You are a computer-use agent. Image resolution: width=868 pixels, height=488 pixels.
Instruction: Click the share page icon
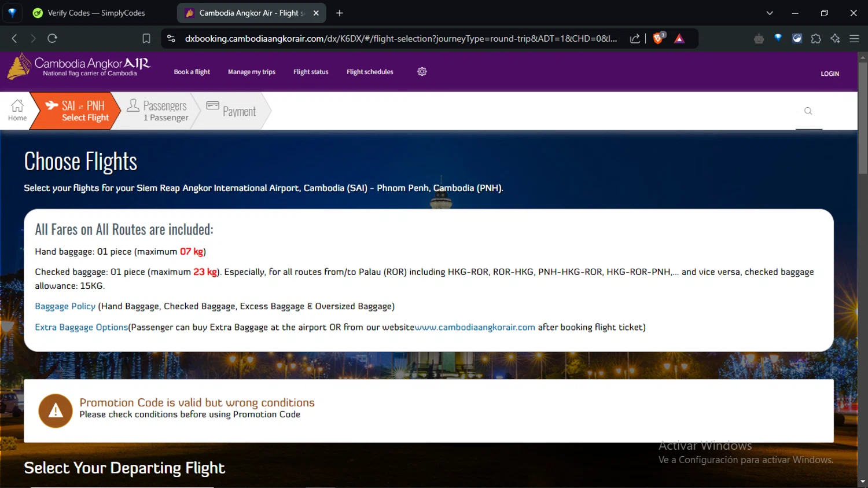click(x=635, y=38)
